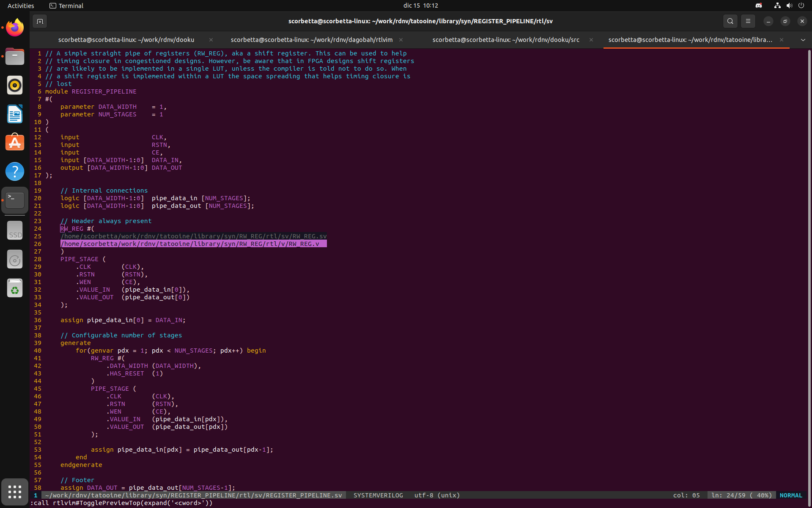
Task: Open the Files manager in dock
Action: click(15, 56)
